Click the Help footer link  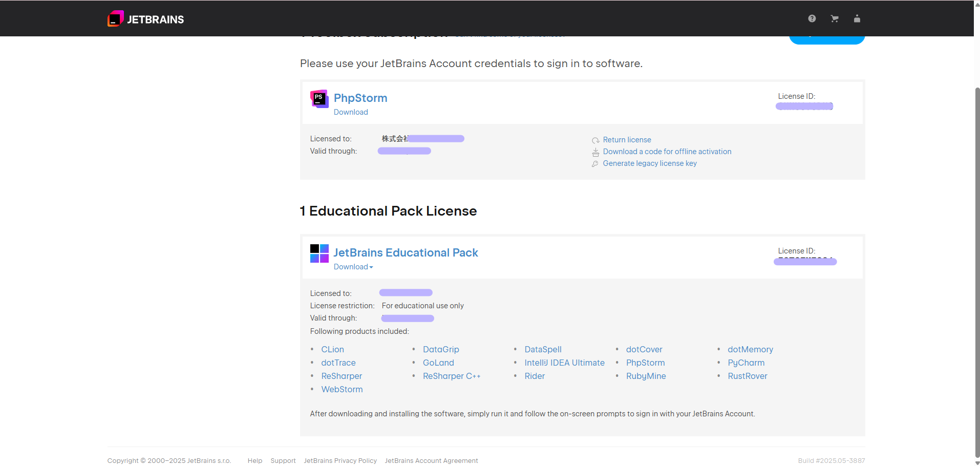255,461
